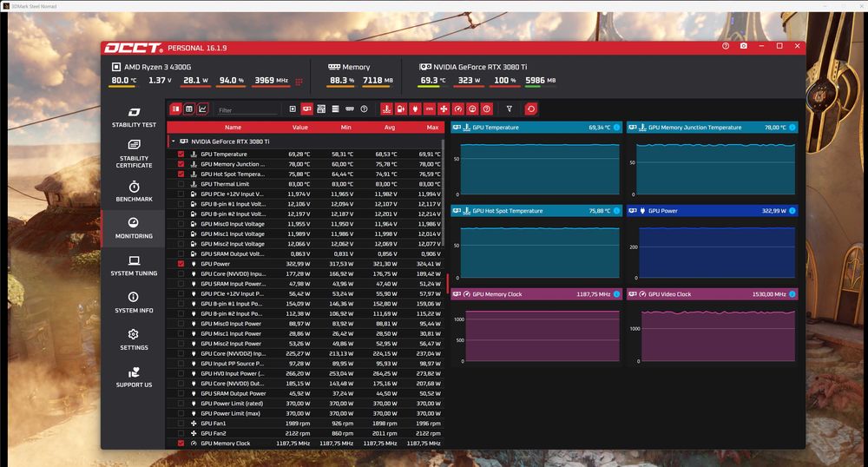The image size is (868, 467).
Task: Open the System Tuning section
Action: coord(134,266)
